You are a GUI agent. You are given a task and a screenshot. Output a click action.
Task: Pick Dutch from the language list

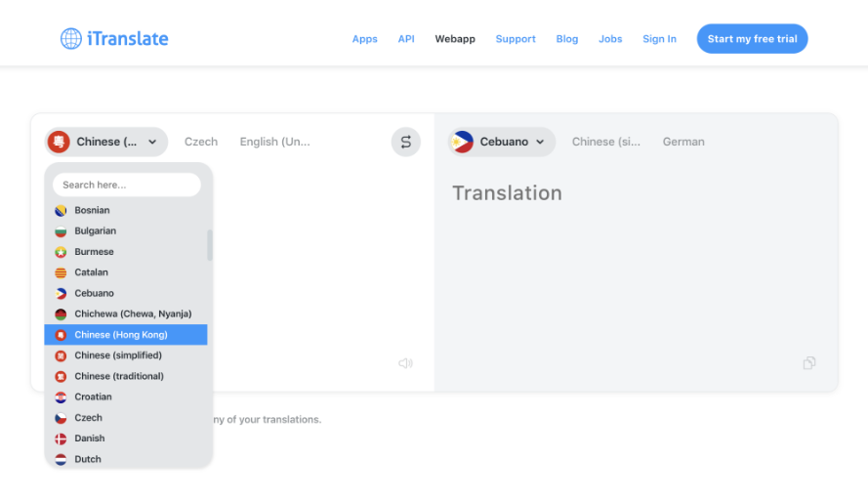coord(126,459)
